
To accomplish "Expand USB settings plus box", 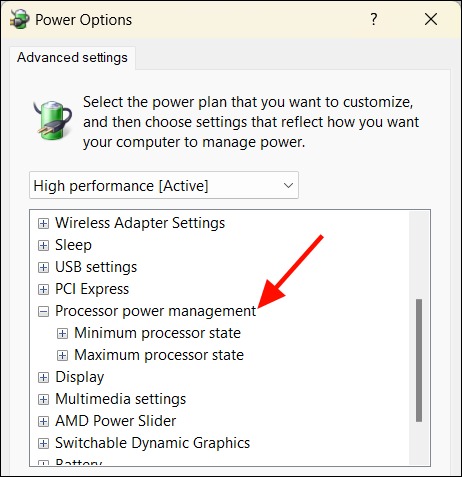I will 43,267.
